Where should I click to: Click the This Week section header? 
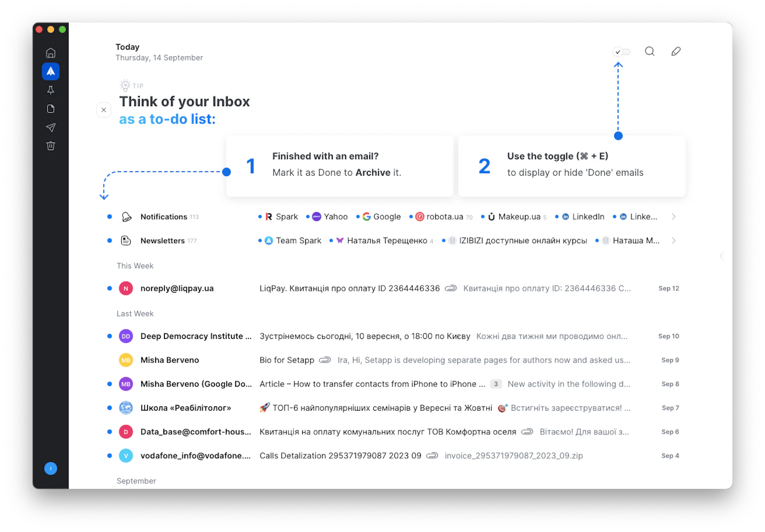pos(135,266)
